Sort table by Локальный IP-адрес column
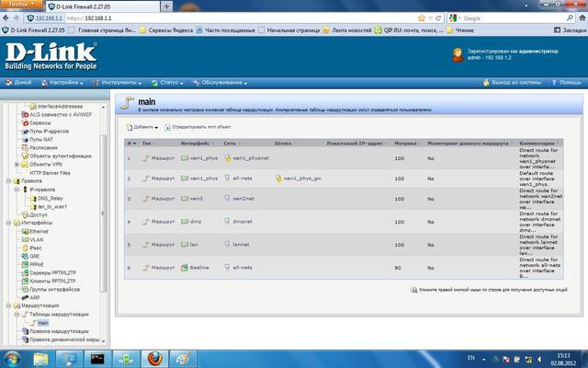 pos(356,144)
